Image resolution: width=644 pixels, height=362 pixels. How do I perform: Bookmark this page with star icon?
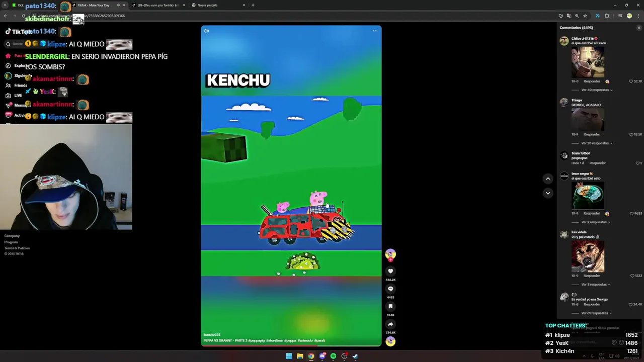click(x=585, y=16)
